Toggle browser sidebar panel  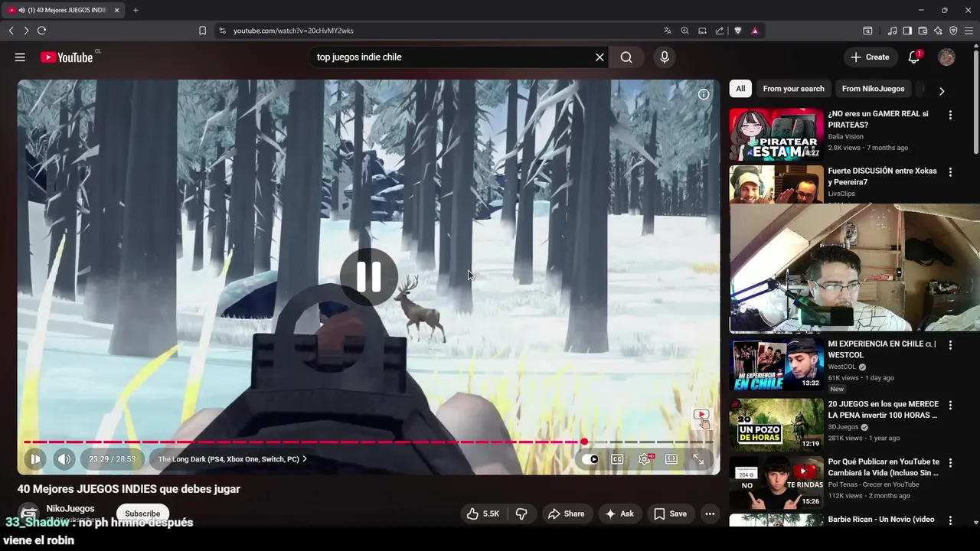907,31
